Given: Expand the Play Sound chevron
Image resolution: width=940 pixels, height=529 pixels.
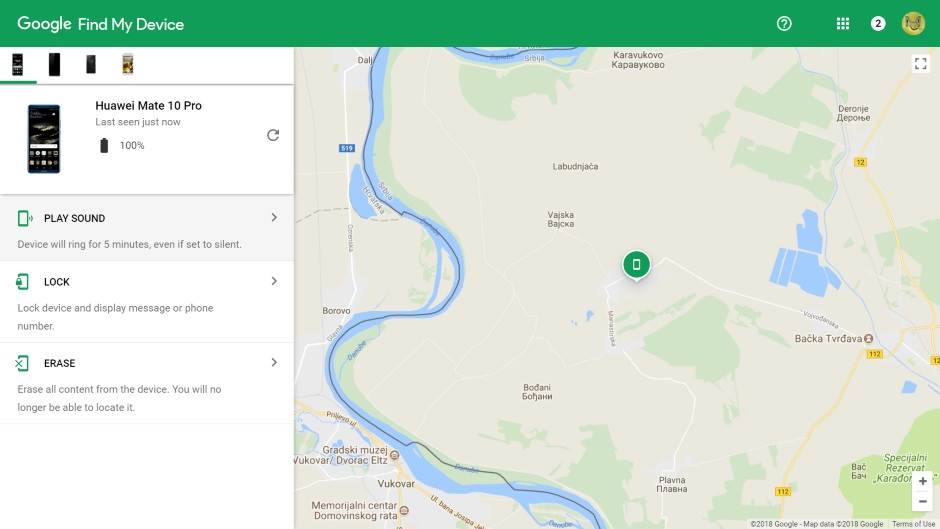Looking at the screenshot, I should (274, 218).
